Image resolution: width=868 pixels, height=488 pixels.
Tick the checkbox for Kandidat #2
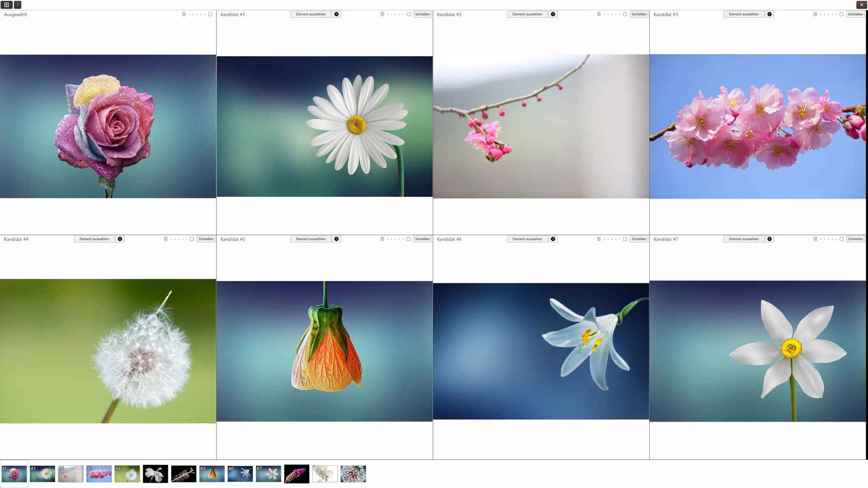[625, 14]
